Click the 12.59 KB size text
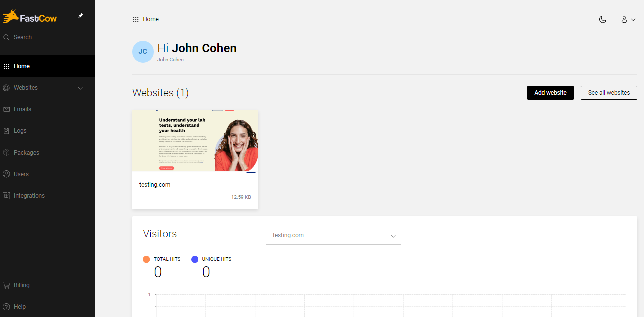Image resolution: width=644 pixels, height=317 pixels. click(241, 197)
